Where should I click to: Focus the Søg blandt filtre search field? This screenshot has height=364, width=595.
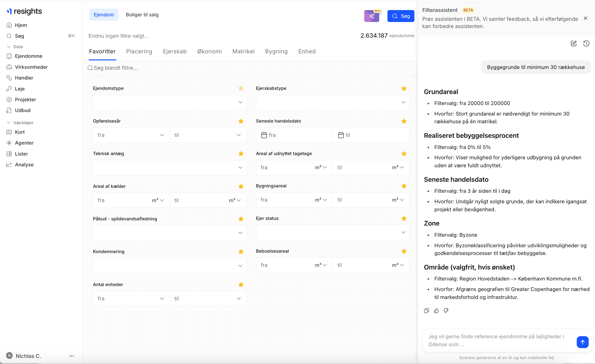click(x=250, y=68)
